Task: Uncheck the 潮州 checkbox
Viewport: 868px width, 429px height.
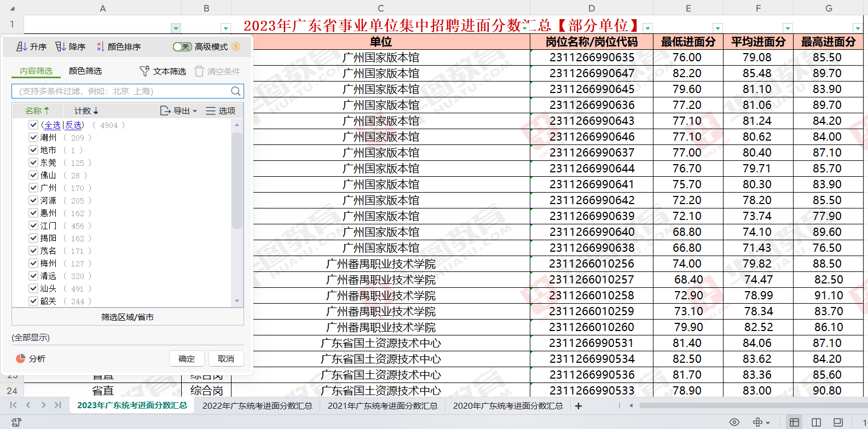Action: [x=33, y=137]
